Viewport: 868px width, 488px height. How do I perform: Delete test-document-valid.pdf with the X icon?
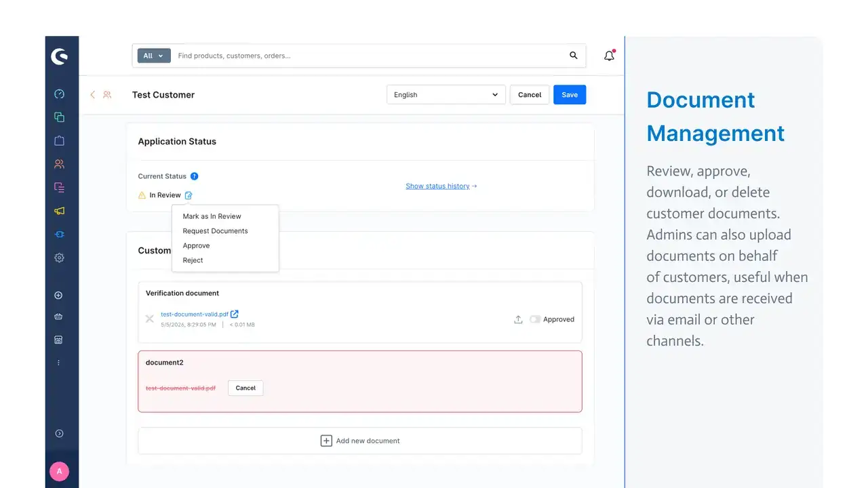tap(150, 319)
